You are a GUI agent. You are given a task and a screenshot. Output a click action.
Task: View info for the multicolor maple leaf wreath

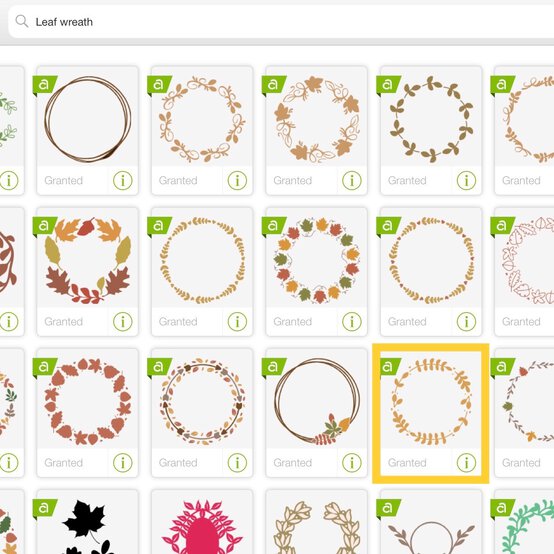pyautogui.click(x=352, y=322)
